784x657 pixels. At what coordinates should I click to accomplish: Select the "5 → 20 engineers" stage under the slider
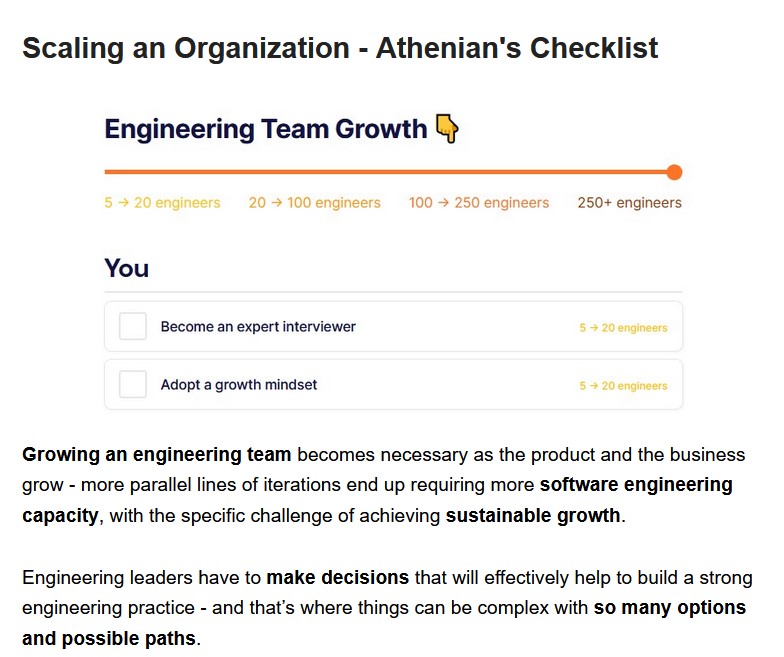[162, 202]
